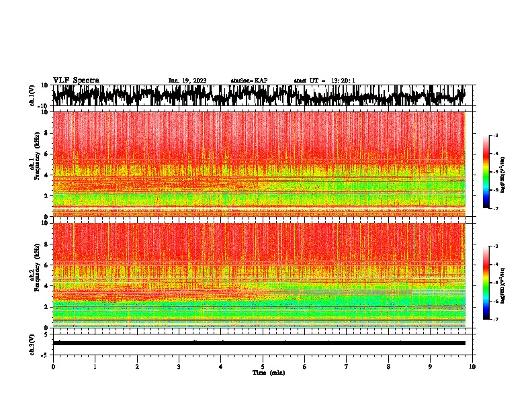Image resolution: width=532 pixels, height=411 pixels.
Task: Click the 8 kHz tick on ch.1 frequency axis
Action: (x=46, y=133)
